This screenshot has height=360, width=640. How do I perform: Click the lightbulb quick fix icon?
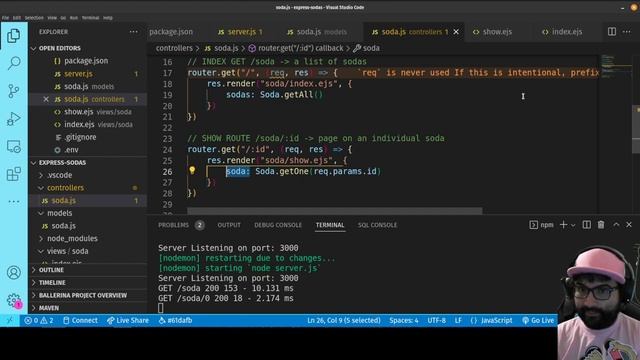click(x=192, y=170)
